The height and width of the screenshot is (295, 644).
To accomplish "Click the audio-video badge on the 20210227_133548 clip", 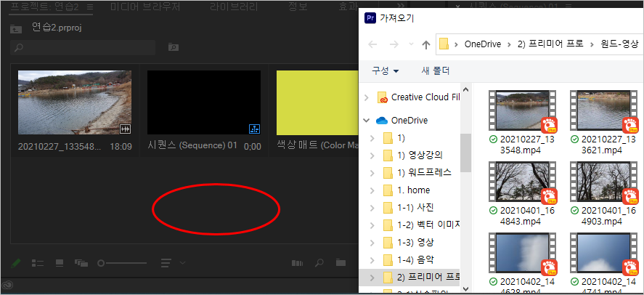I will click(x=126, y=129).
